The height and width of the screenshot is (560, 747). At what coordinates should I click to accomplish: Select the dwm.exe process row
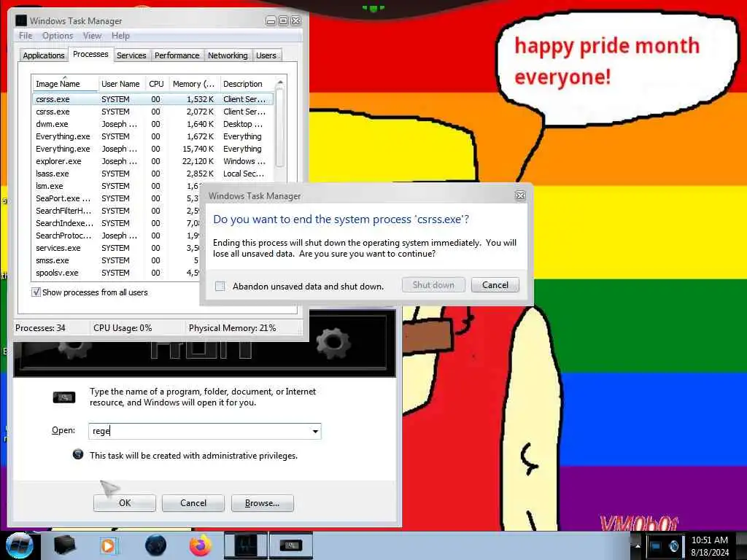point(152,124)
